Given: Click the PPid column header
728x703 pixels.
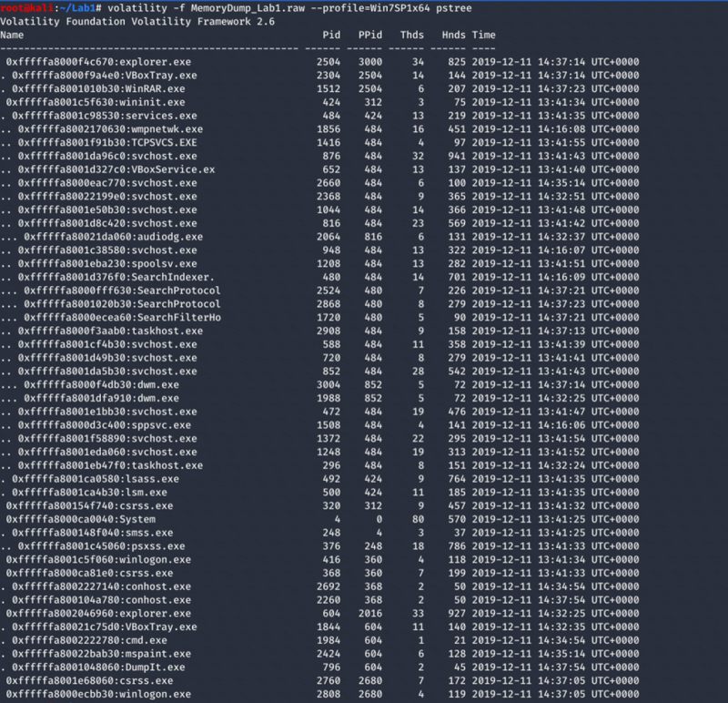Looking at the screenshot, I should click(369, 35).
